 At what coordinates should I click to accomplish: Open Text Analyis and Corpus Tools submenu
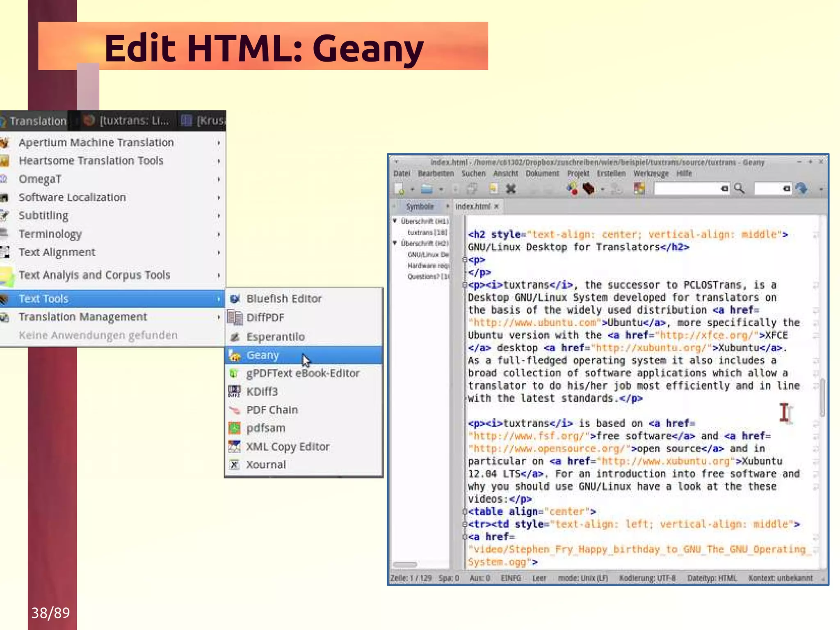pos(112,275)
